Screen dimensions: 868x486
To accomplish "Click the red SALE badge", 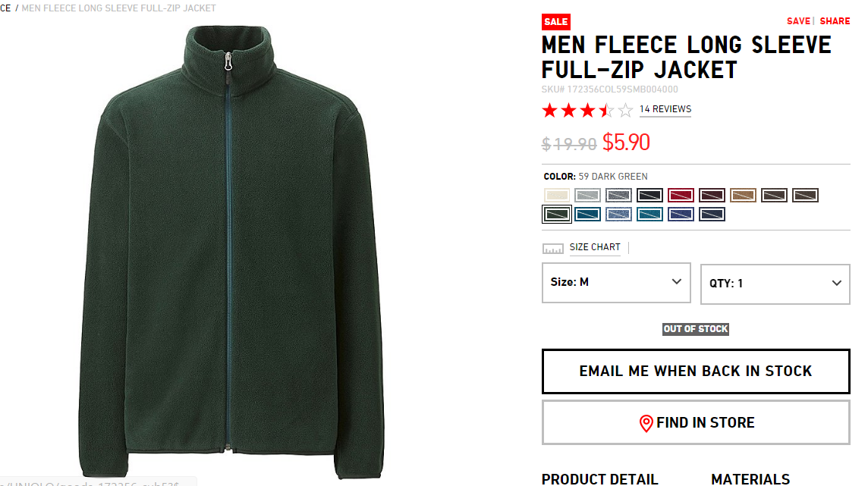I will pos(556,21).
